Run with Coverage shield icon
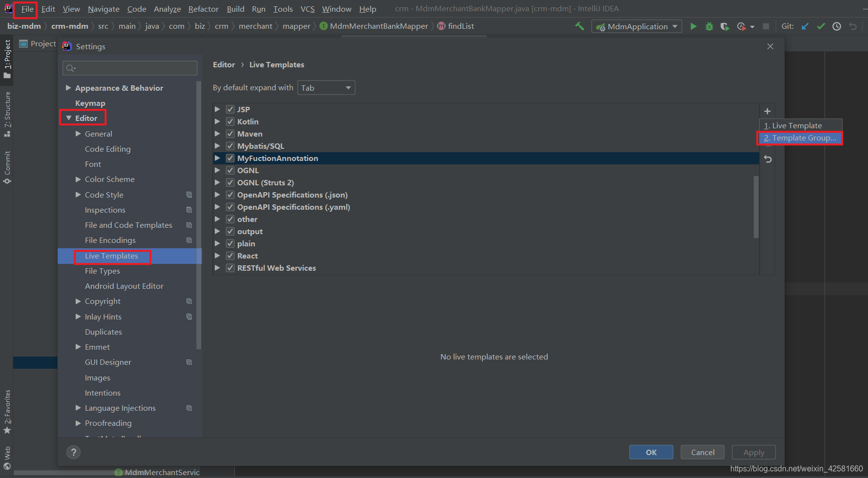The height and width of the screenshot is (478, 868). click(725, 26)
